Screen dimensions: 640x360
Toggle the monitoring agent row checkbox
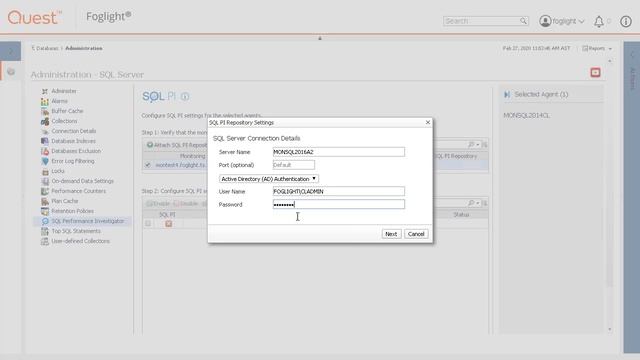tap(148, 165)
